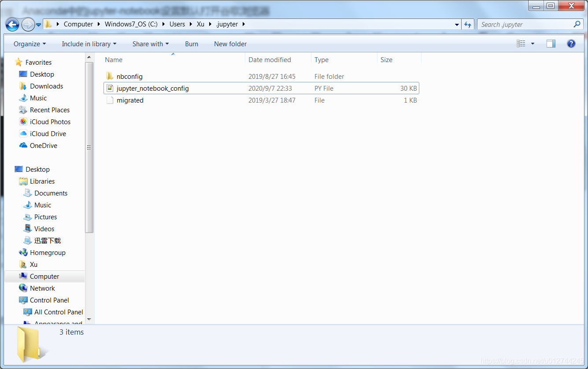Click Windows7_OS (C:) in the breadcrumb

pos(131,24)
